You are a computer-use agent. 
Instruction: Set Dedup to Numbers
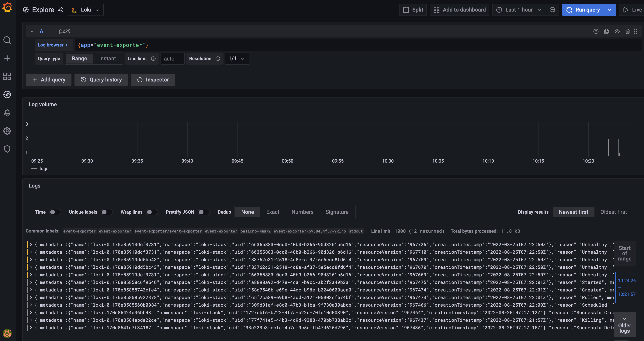coord(302,212)
